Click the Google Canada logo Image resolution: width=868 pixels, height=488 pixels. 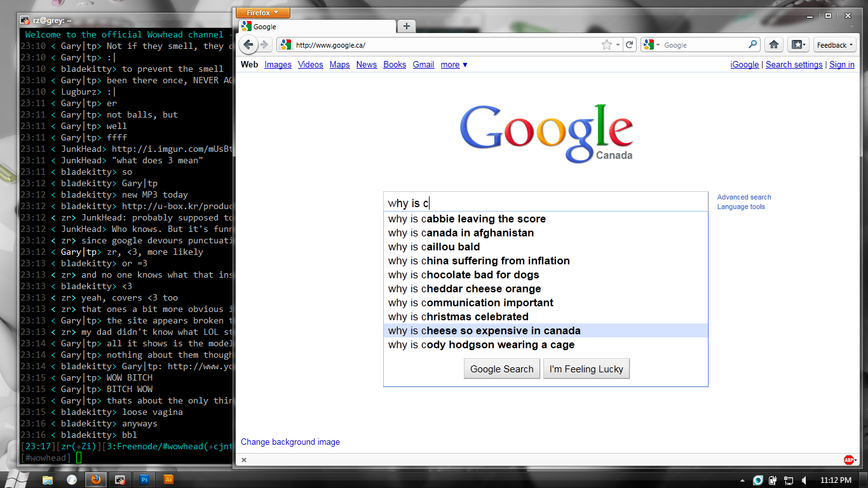546,132
